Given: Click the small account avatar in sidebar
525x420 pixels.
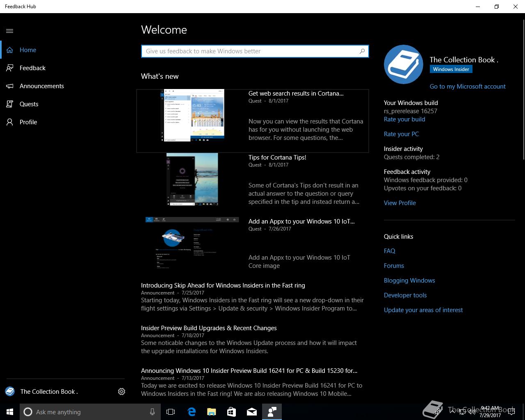Looking at the screenshot, I should pyautogui.click(x=10, y=391).
